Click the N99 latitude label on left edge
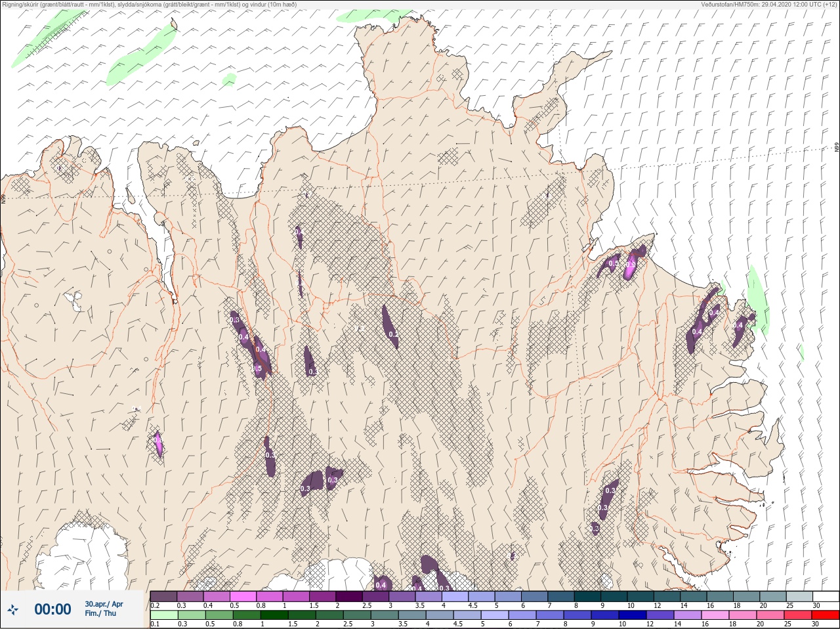Image resolution: width=840 pixels, height=629 pixels. click(3, 198)
